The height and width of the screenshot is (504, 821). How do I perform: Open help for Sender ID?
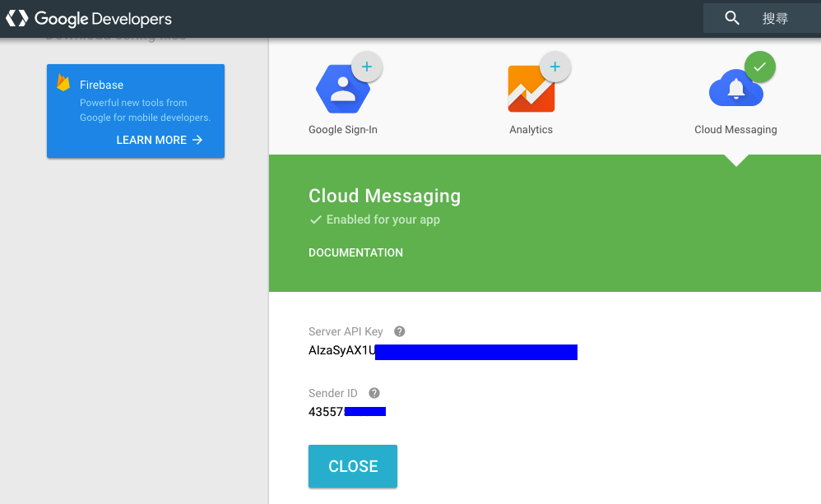click(x=373, y=393)
